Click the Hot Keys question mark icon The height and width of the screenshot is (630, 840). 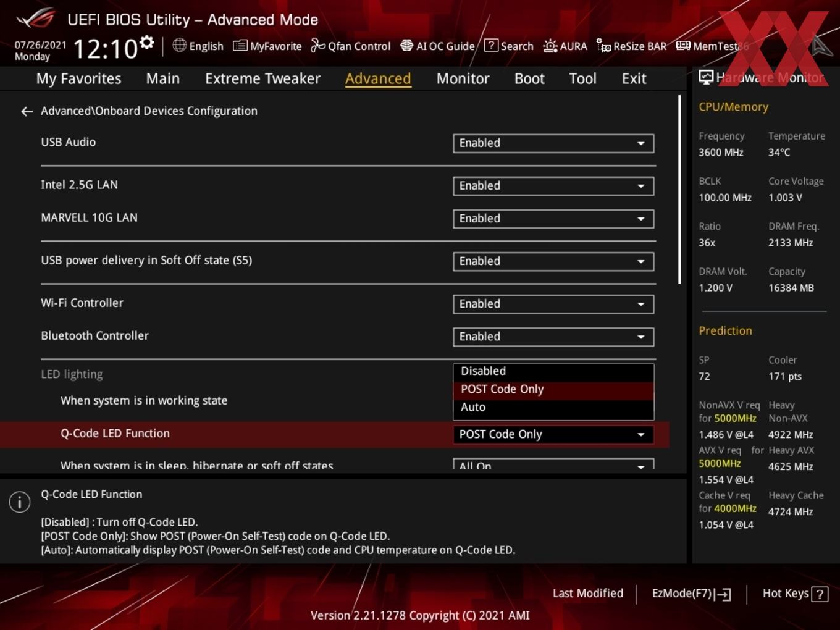[820, 594]
